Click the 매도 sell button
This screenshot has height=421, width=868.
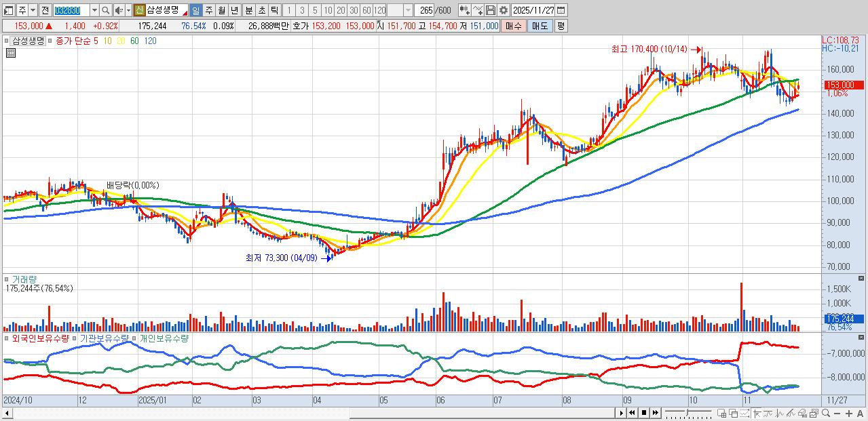pyautogui.click(x=540, y=26)
